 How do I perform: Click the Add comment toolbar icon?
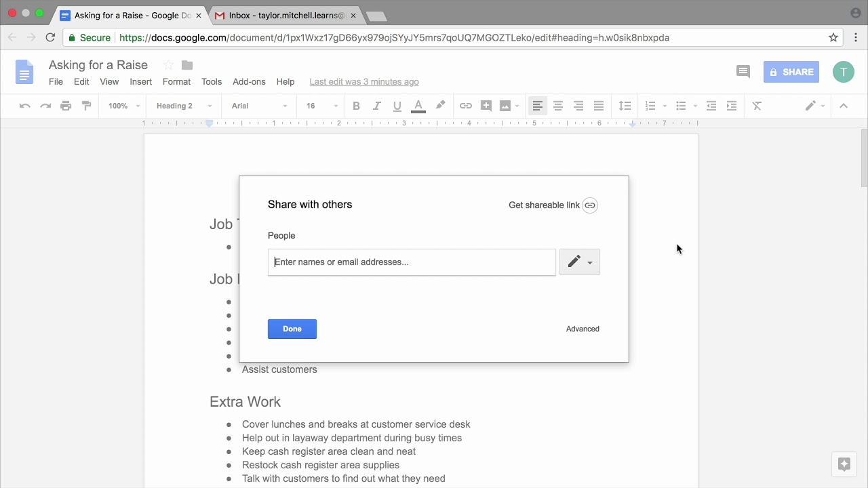[x=486, y=106]
